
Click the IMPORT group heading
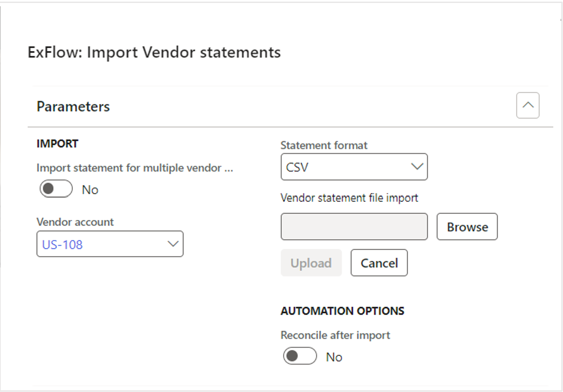[57, 144]
